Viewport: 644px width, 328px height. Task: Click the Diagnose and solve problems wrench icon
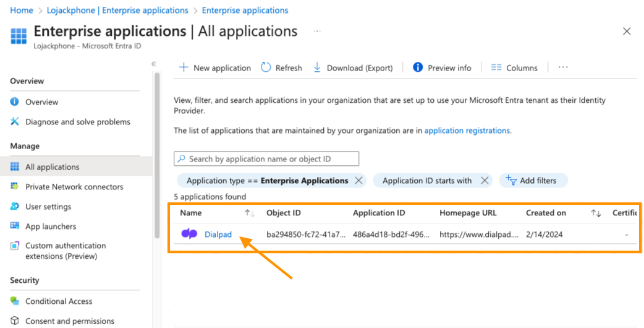click(x=14, y=121)
